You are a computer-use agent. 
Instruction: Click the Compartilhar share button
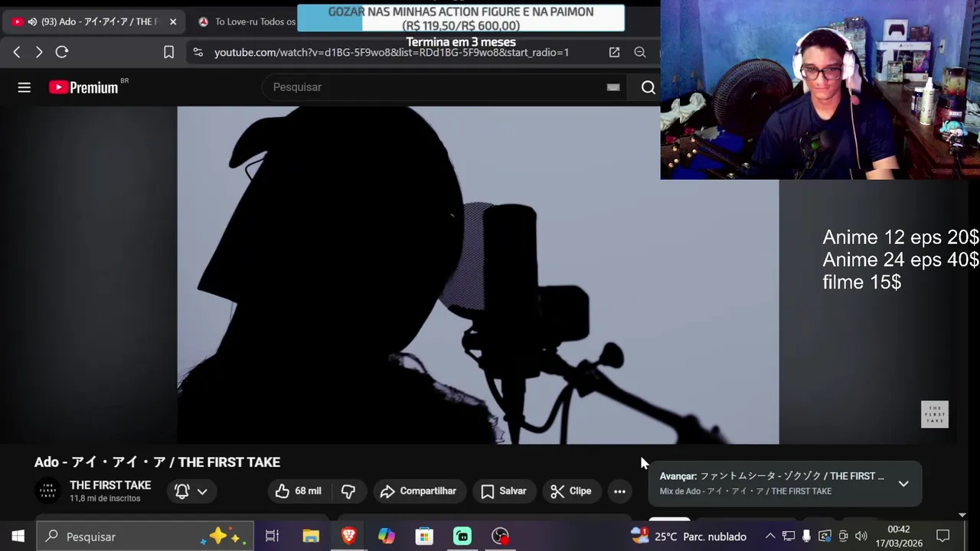click(418, 491)
